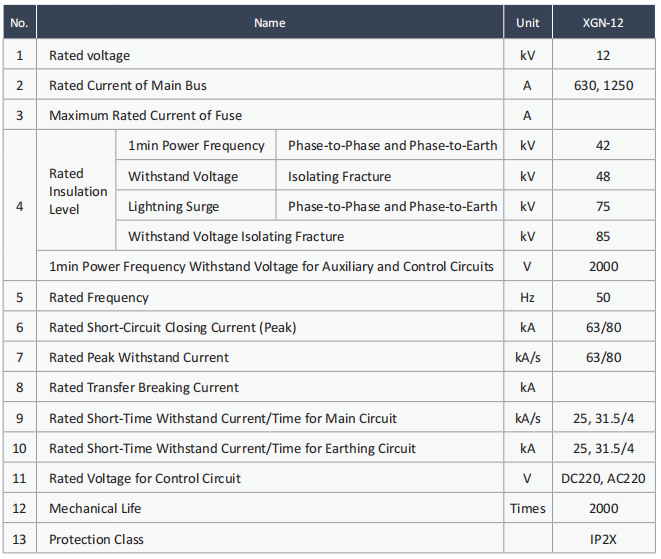The width and height of the screenshot is (661, 559).
Task: Click the "No." column header
Action: coord(19,23)
